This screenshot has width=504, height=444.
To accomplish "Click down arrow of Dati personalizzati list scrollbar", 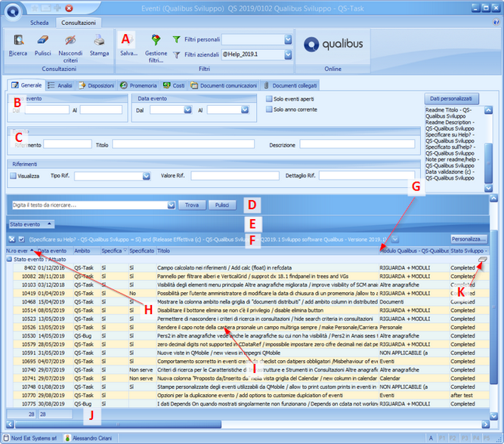I will pos(489,188).
